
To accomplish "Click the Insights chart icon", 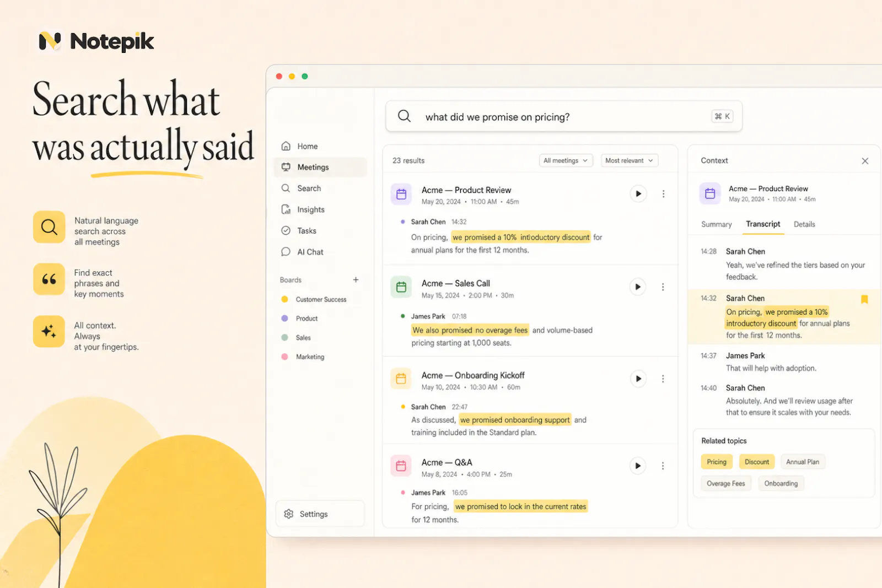I will (x=286, y=209).
